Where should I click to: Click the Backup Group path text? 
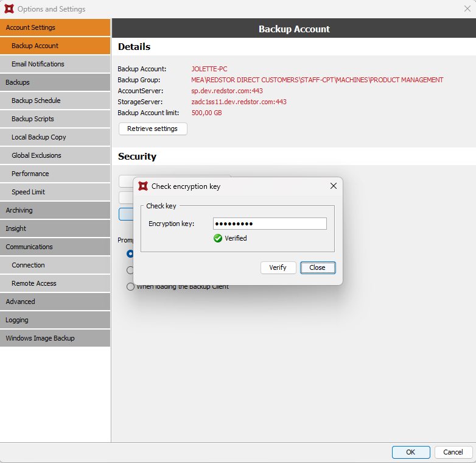[317, 80]
